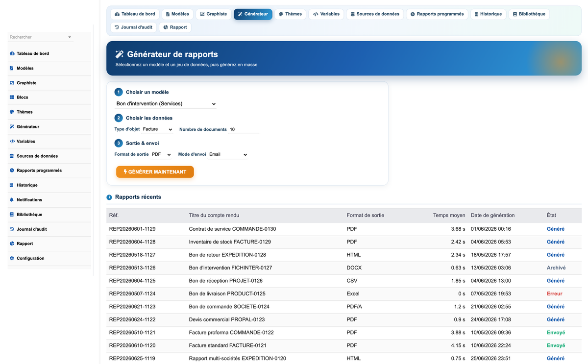Click the Format de sortie column header

pyautogui.click(x=365, y=215)
